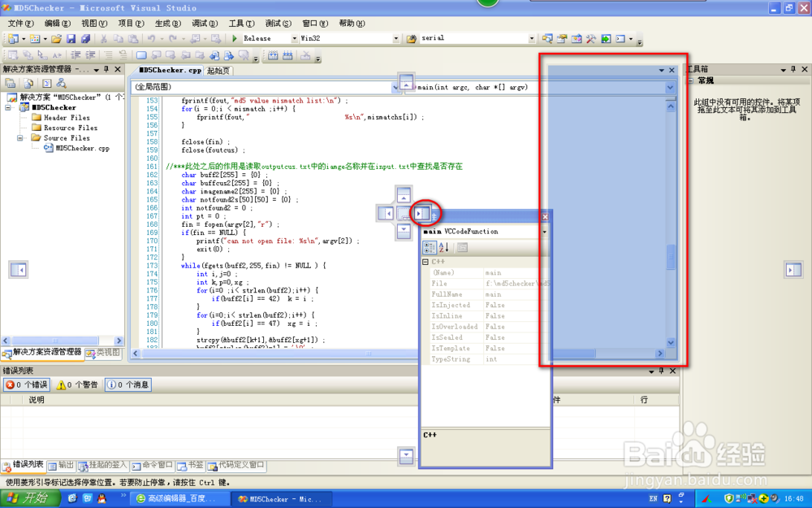Open a file via the open-folder icon
812x508 pixels.
point(57,38)
